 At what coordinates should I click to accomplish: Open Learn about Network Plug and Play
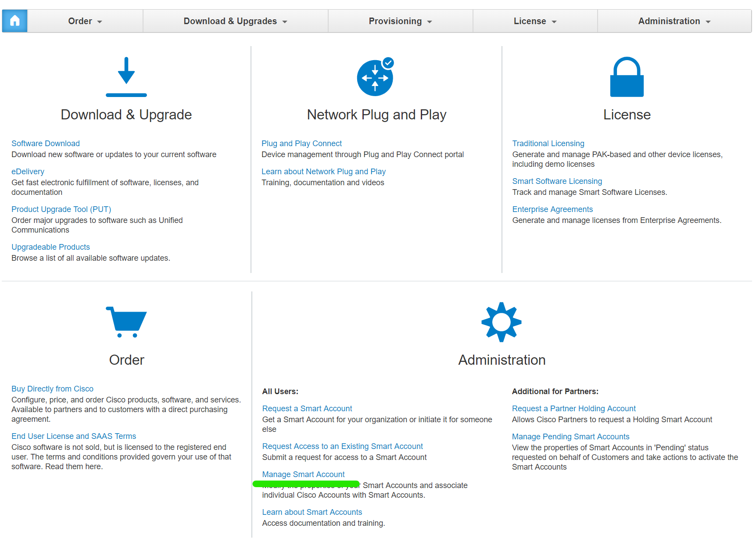323,172
